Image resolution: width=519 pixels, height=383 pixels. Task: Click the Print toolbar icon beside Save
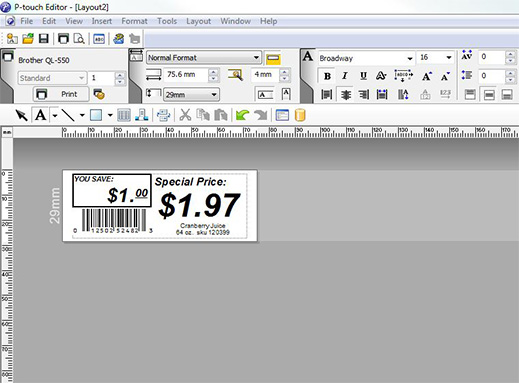(63, 39)
